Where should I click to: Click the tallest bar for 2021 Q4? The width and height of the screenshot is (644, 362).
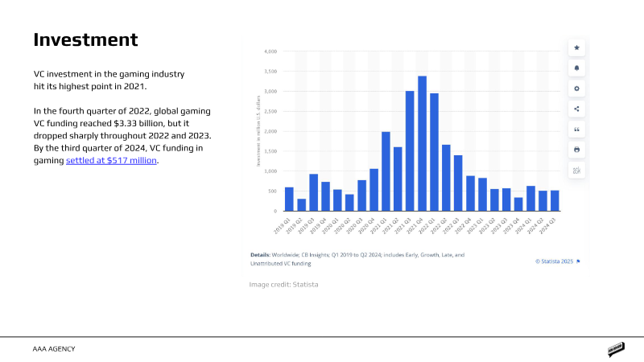click(422, 143)
